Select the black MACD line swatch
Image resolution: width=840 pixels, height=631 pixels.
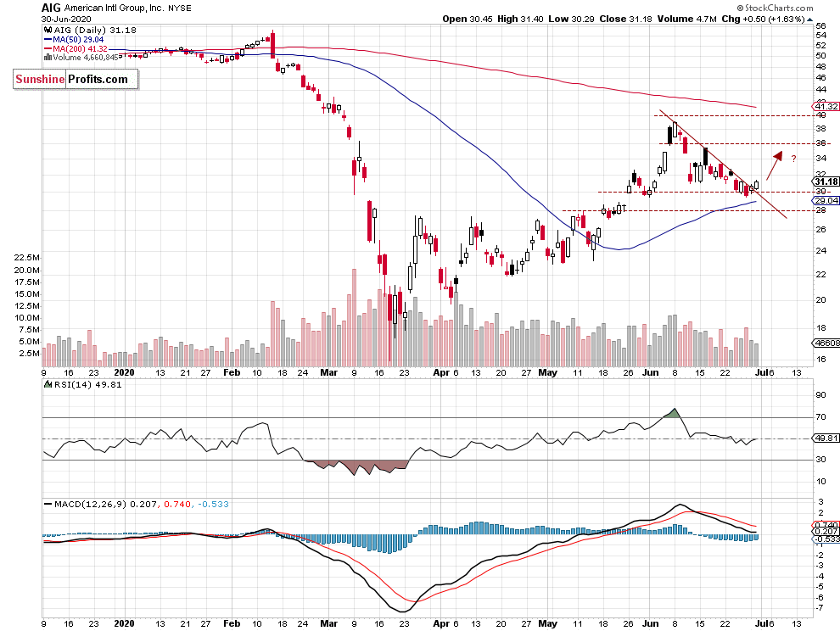[x=48, y=504]
